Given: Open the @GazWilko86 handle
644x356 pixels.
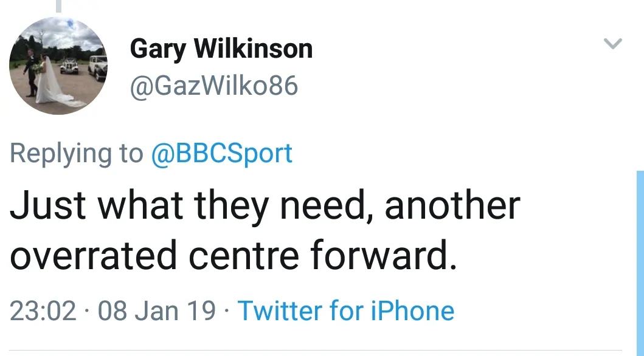Looking at the screenshot, I should pyautogui.click(x=214, y=86).
